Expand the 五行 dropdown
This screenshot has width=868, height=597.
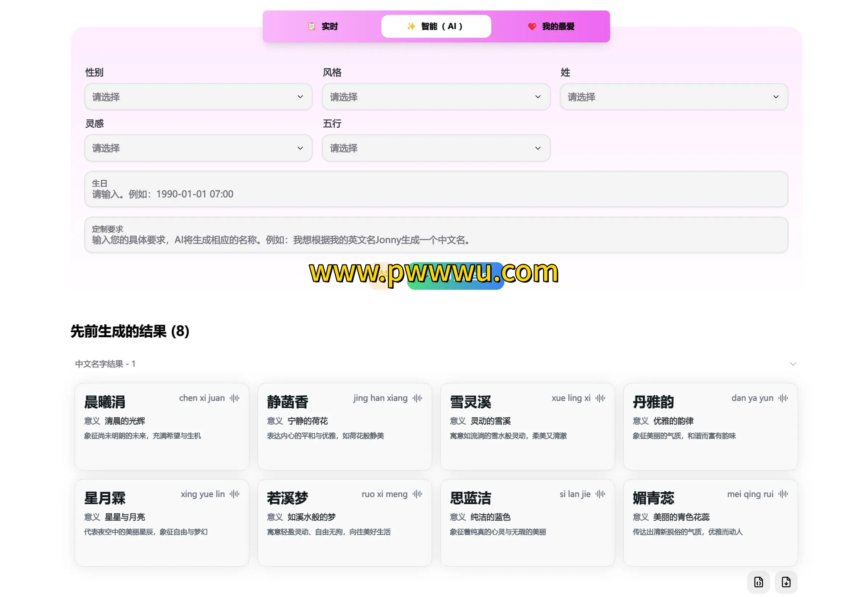(436, 148)
